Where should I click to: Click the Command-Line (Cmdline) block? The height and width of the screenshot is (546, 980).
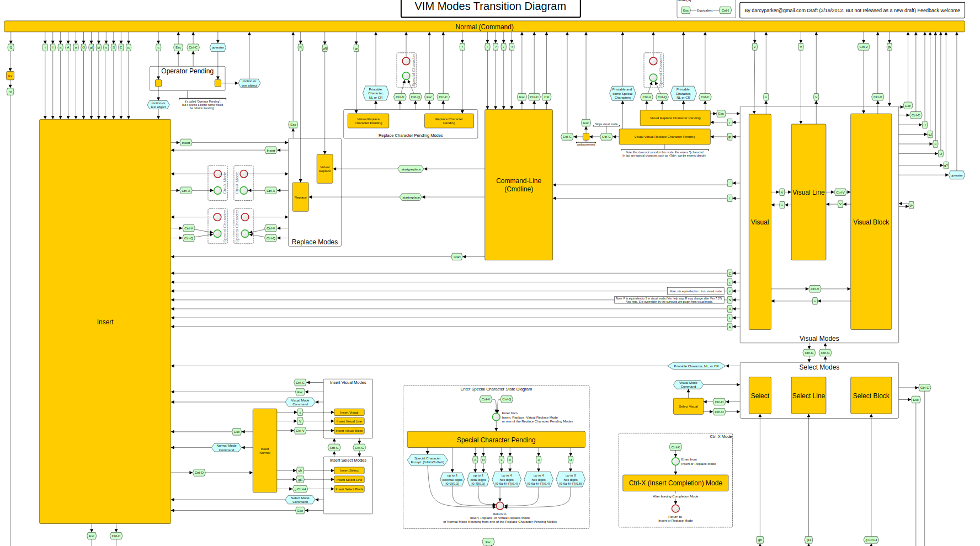pyautogui.click(x=519, y=185)
